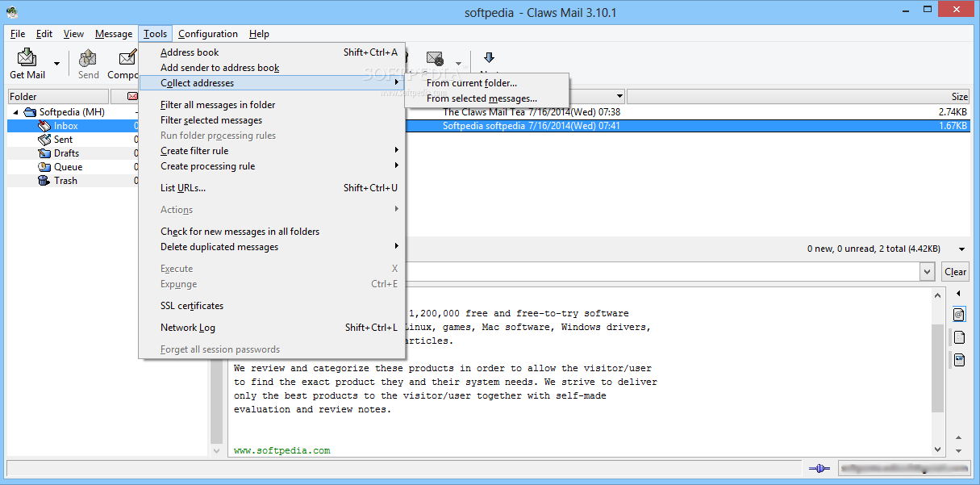Screen dimensions: 980x485
Task: Choose From current folder... in submenu
Action: click(486, 83)
